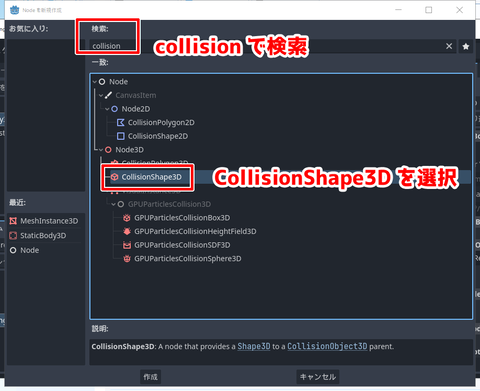Screen dimensions: 480x391
Task: Open the CollisionObject3D documentation link
Action: tap(327, 346)
